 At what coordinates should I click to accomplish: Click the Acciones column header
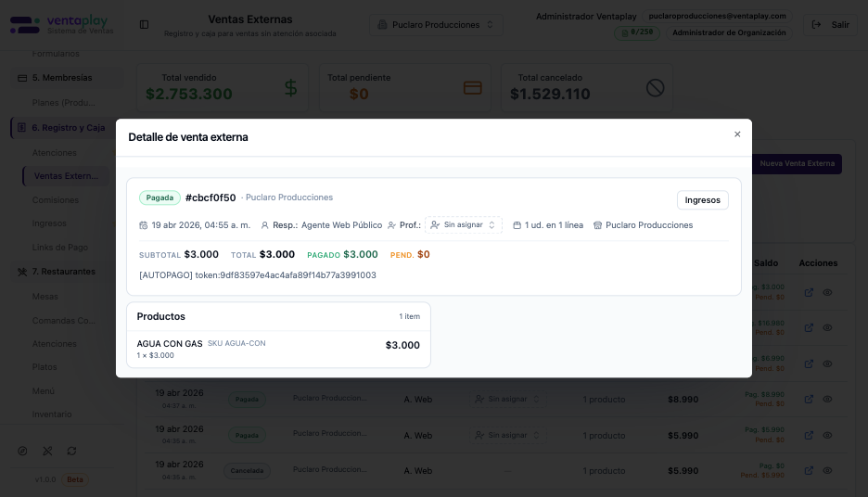(x=818, y=263)
